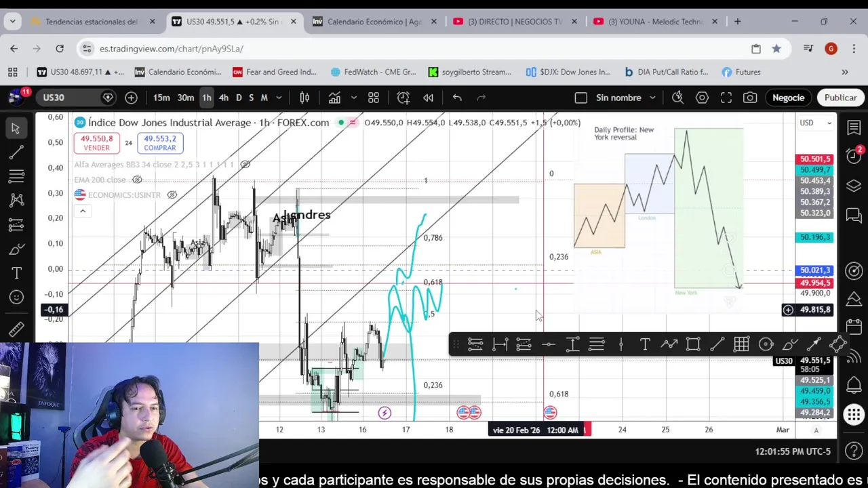Switch to Tendencias estacionales browser tab
The height and width of the screenshot is (488, 868).
pyautogui.click(x=92, y=22)
